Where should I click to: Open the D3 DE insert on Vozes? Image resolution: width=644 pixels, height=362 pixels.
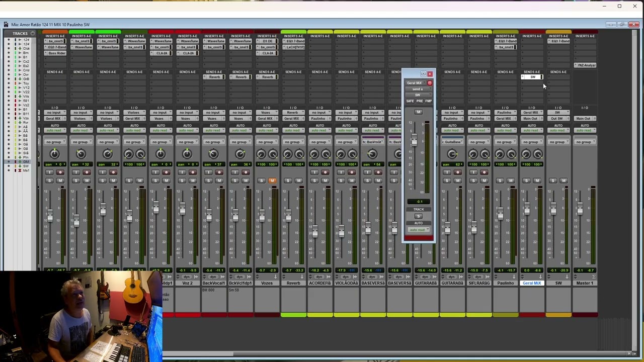pos(267,41)
